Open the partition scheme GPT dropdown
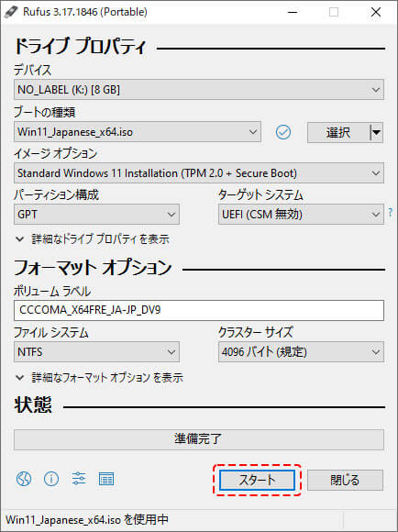Screen dimensions: 398x532 click(96, 214)
